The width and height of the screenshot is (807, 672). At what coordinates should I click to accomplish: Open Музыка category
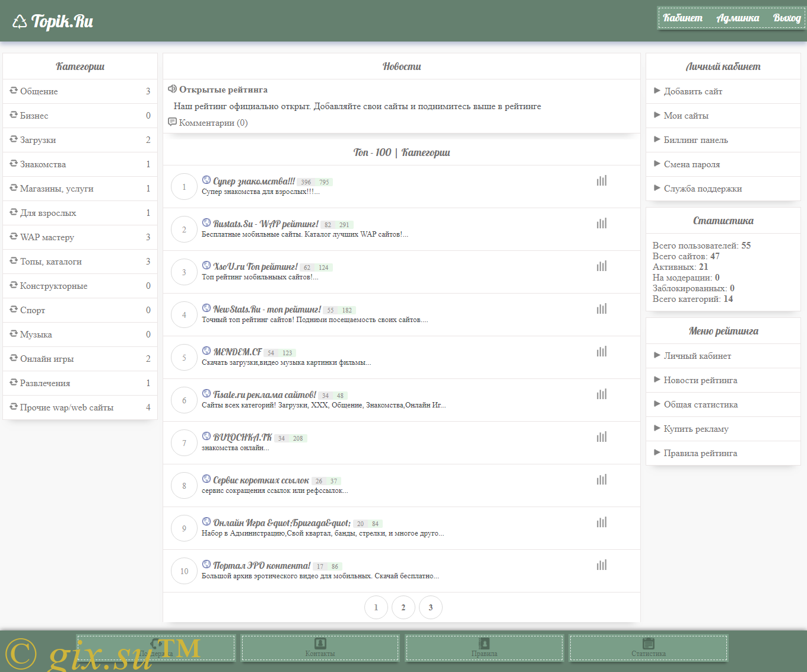pyautogui.click(x=80, y=335)
